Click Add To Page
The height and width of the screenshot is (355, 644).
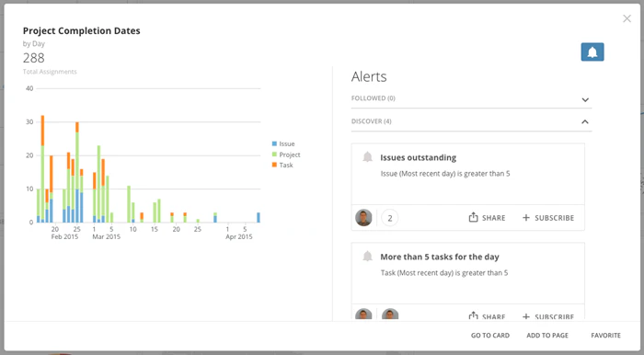[547, 336]
